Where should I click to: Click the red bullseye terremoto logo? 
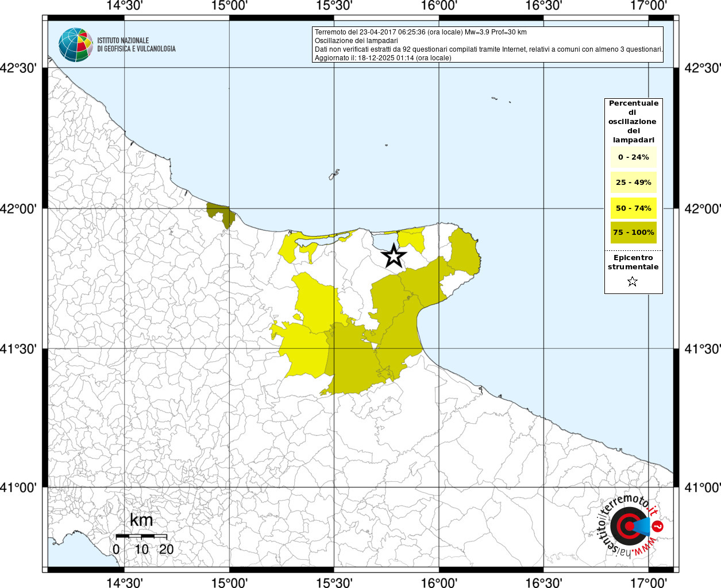(628, 526)
